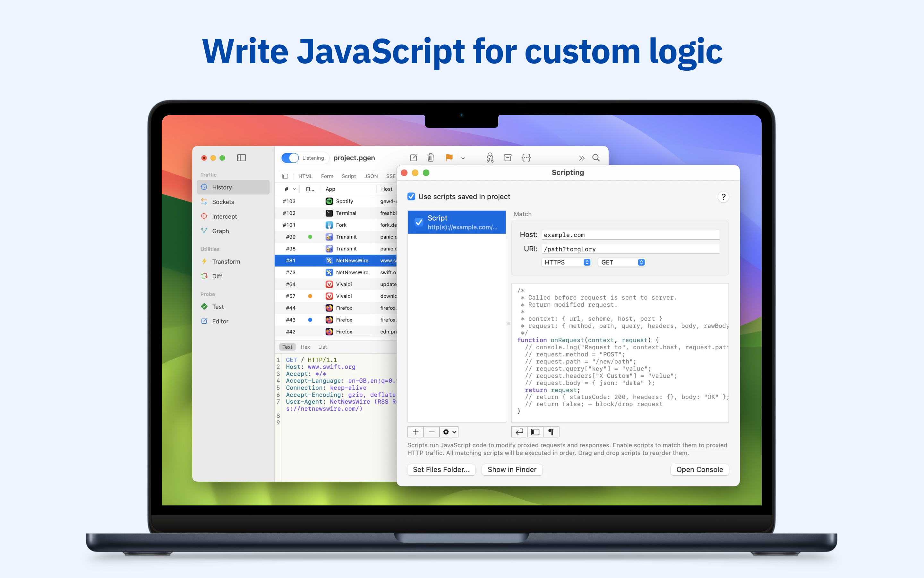Screen dimensions: 924x578
Task: Switch to the Text view tab
Action: tap(287, 347)
